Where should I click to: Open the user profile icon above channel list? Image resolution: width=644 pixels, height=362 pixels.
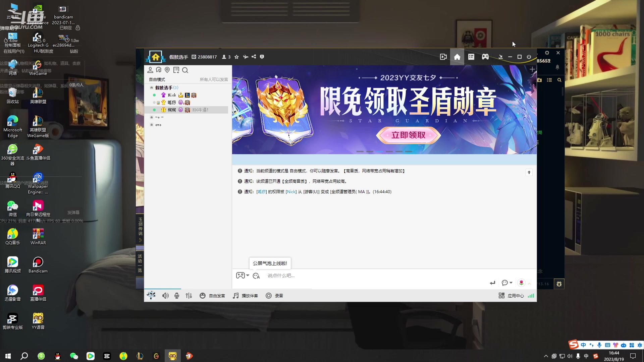tap(150, 70)
